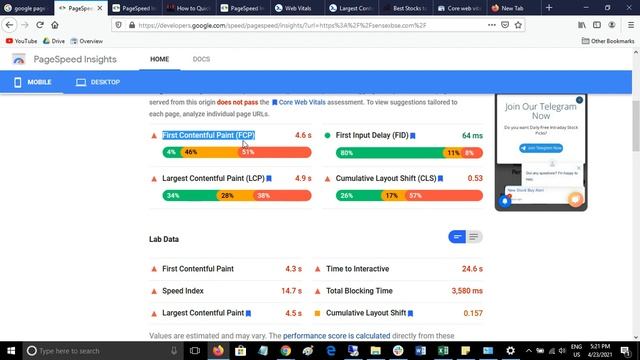Screen dimensions: 640x360
Task: Switch to the MOBILE report tab
Action: [x=33, y=82]
